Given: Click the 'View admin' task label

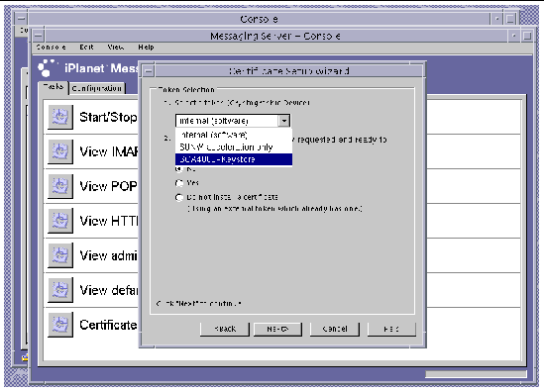Looking at the screenshot, I should click(108, 255).
